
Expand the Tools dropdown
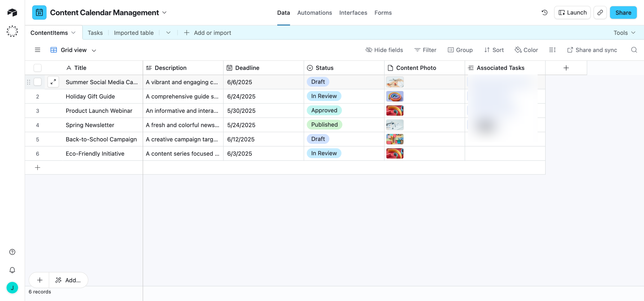(x=624, y=33)
